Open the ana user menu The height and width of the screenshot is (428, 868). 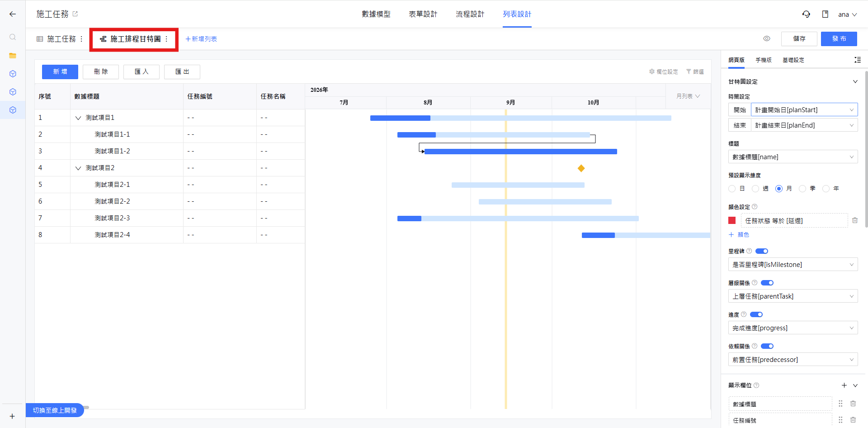(x=847, y=14)
